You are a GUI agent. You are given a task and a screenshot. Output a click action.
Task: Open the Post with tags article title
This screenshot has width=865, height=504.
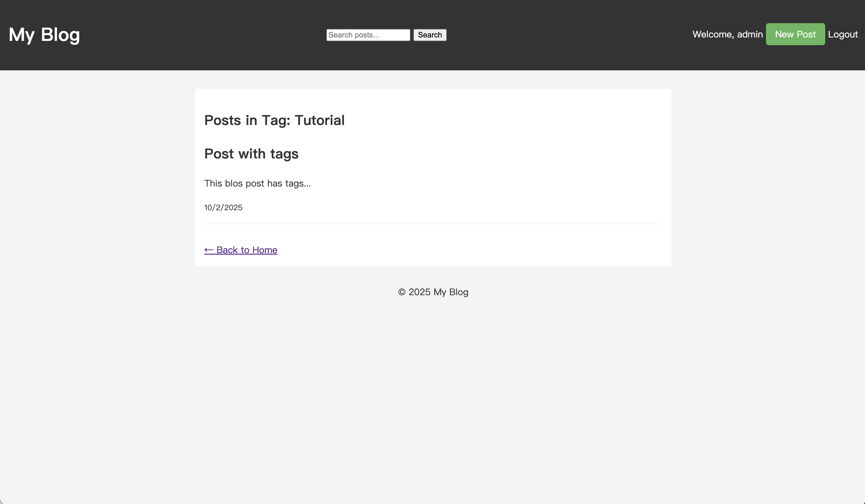251,154
